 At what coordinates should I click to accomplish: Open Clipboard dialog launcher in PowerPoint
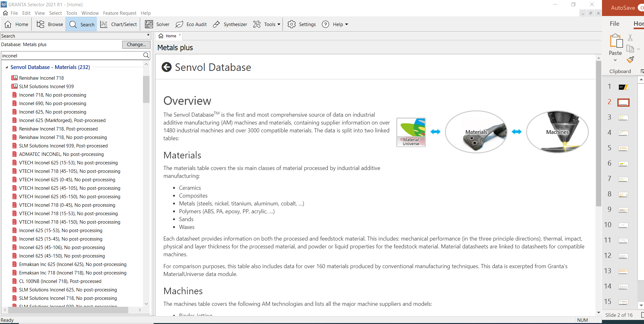642,72
